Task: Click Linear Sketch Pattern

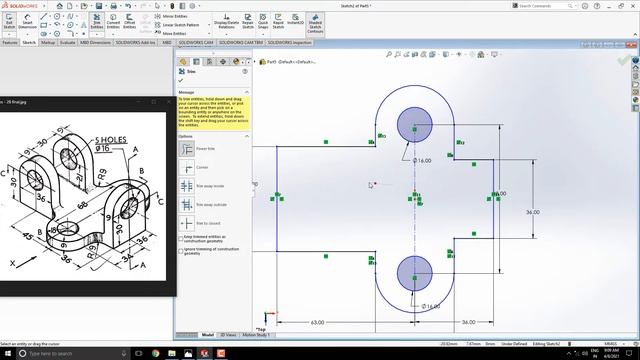Action: click(x=177, y=25)
